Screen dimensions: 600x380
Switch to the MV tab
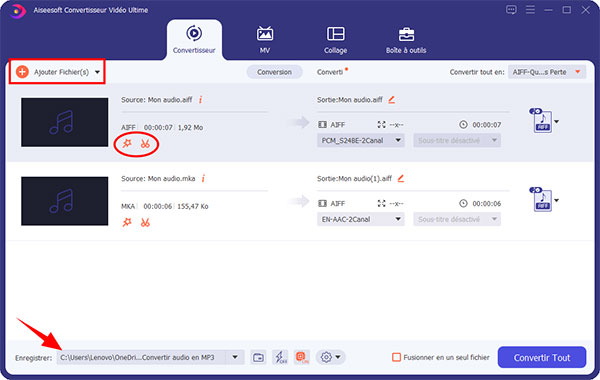[265, 40]
